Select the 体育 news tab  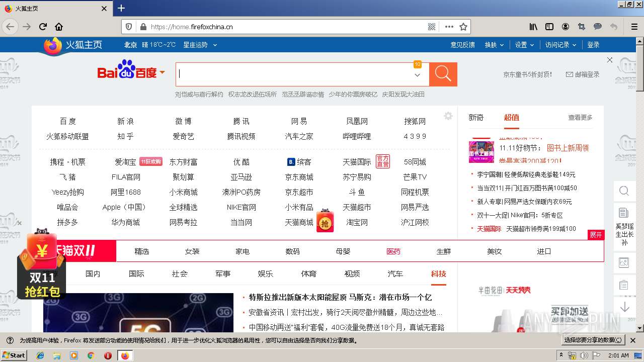pos(308,274)
